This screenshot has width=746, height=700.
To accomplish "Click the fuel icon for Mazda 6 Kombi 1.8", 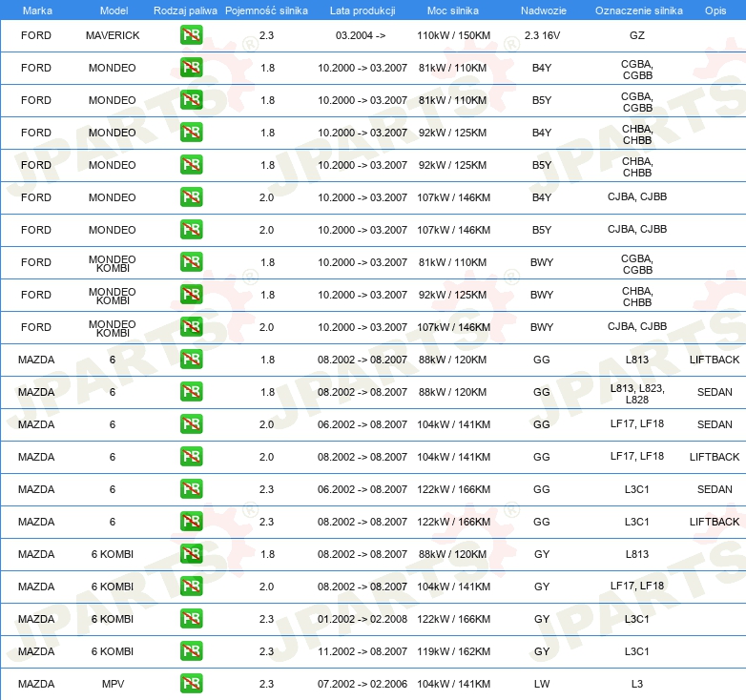I will (x=191, y=553).
